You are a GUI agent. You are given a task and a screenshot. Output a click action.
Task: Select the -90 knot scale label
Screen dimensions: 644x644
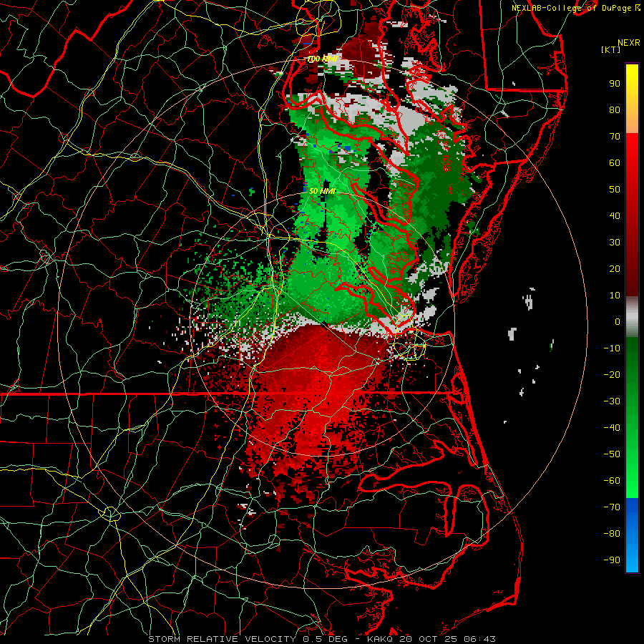pos(612,560)
